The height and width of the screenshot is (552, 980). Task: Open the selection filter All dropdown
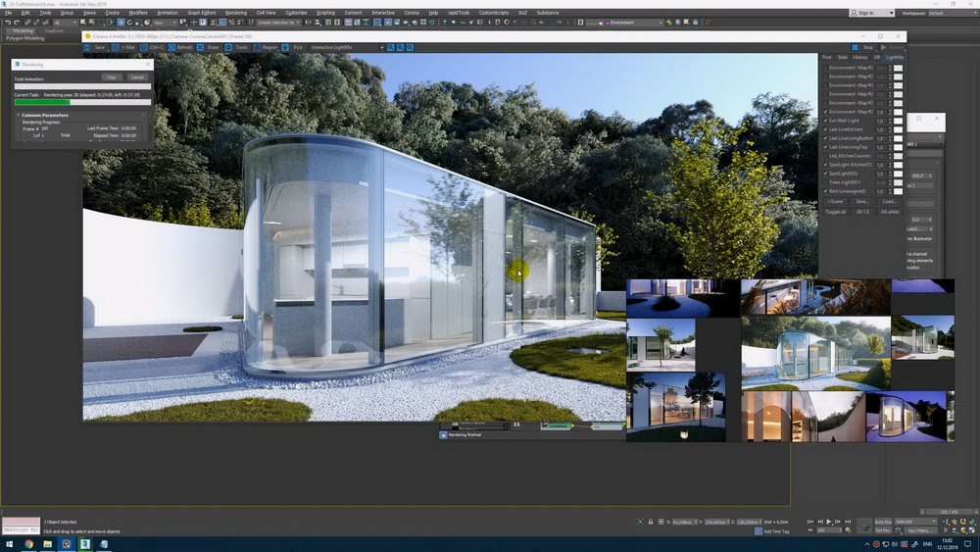pyautogui.click(x=65, y=23)
